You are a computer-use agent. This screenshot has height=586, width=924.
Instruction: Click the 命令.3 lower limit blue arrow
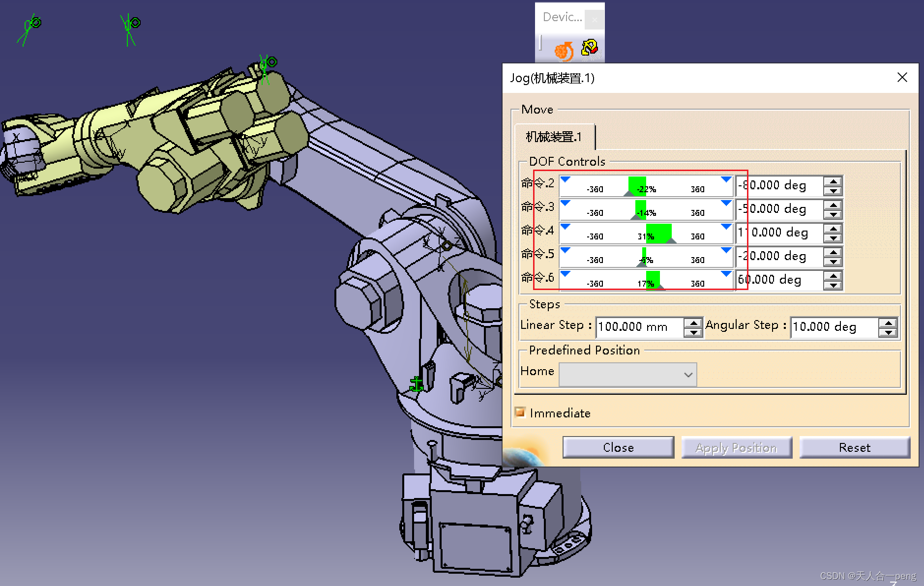pyautogui.click(x=566, y=203)
